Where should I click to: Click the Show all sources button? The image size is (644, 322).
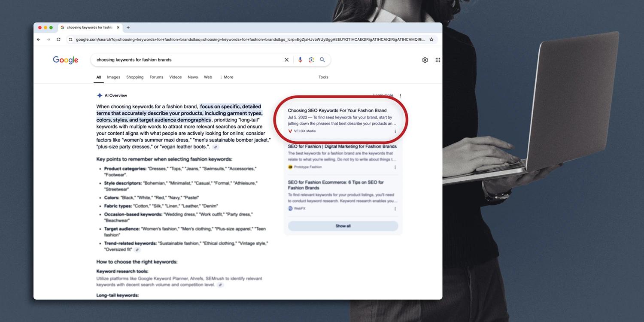point(343,226)
